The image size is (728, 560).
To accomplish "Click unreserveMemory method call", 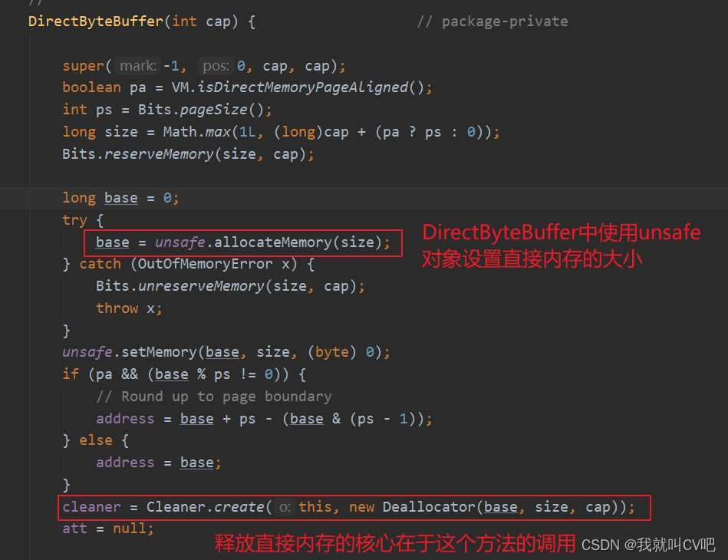I will click(201, 286).
